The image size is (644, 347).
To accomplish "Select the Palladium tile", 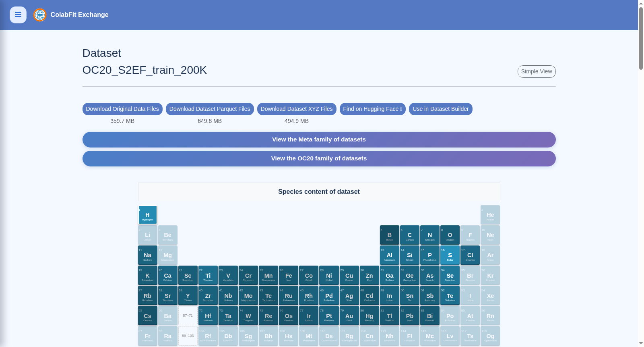I will coord(329,295).
